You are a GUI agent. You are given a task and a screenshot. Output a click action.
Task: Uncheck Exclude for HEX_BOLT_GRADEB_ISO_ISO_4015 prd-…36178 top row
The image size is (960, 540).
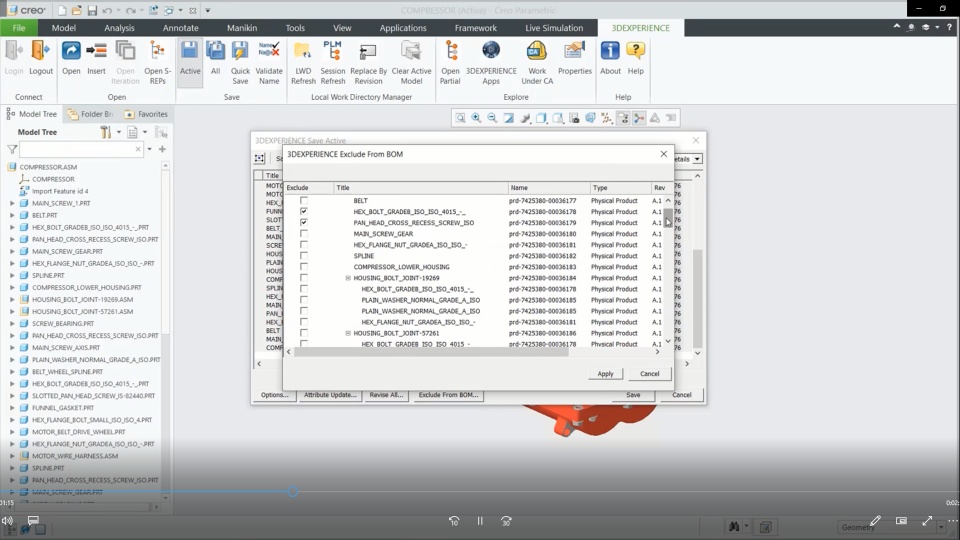(304, 211)
